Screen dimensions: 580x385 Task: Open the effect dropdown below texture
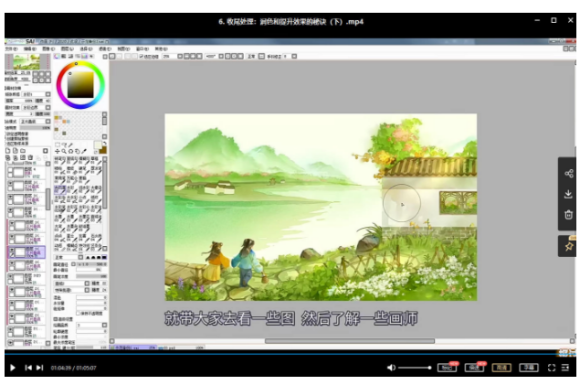(36, 107)
